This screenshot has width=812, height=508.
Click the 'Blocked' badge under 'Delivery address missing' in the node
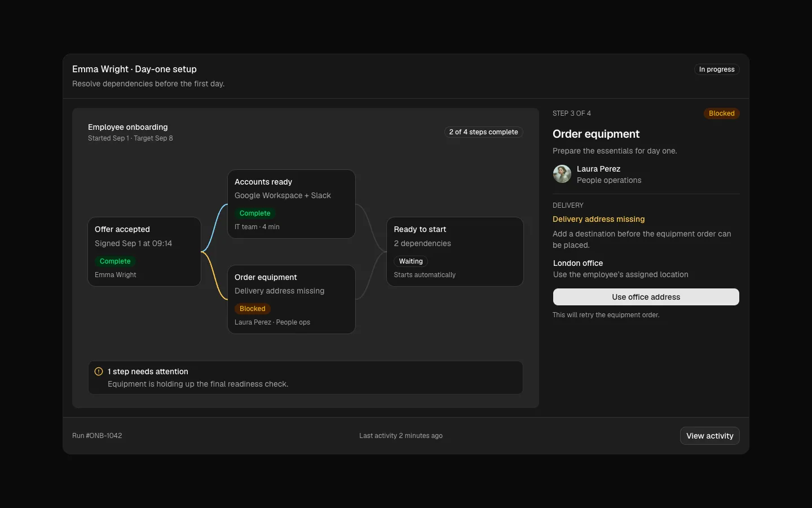[253, 309]
